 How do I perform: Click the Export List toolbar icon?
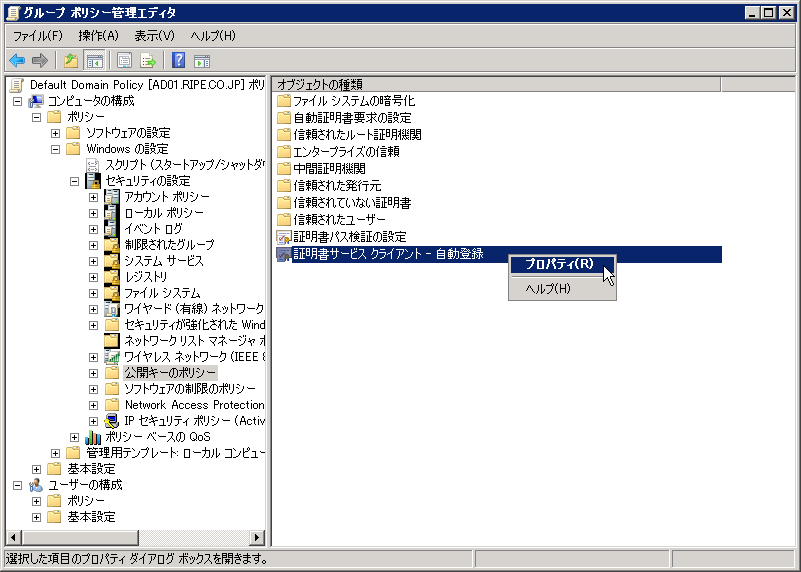tap(148, 60)
